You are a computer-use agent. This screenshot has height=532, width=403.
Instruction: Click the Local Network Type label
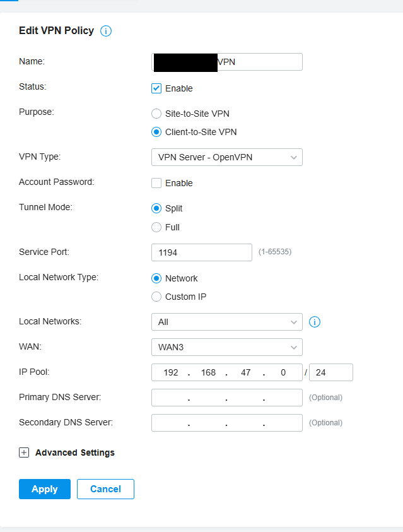tap(59, 277)
